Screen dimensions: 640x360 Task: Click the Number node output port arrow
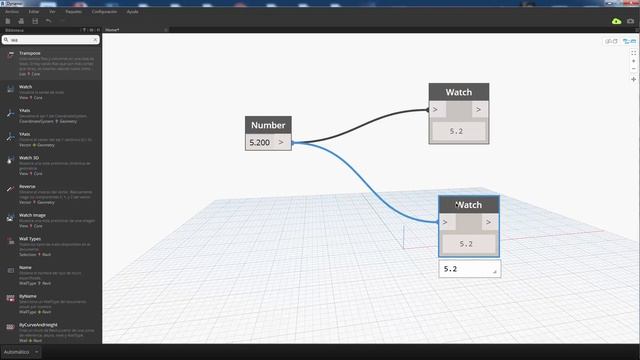tap(281, 142)
